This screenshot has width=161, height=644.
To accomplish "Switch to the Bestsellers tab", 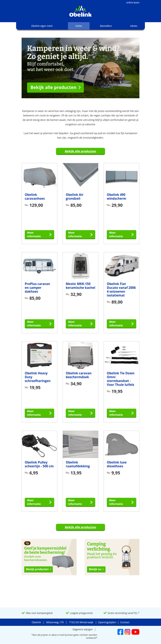I will (x=106, y=26).
